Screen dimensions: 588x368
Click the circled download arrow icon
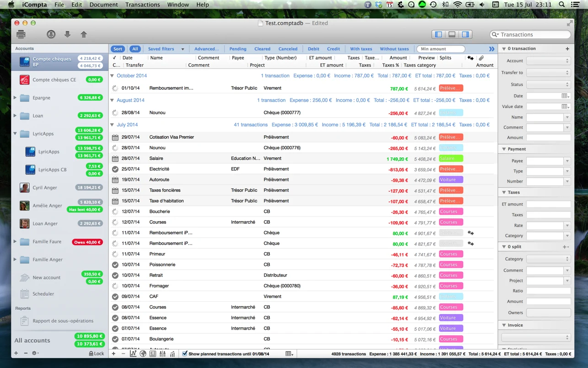coord(51,34)
